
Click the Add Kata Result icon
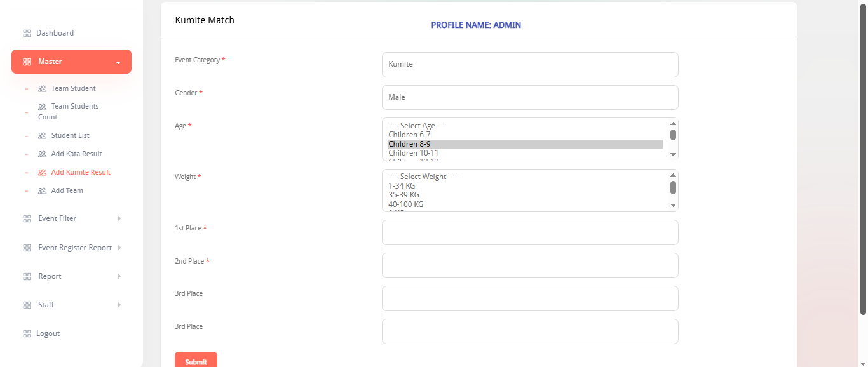42,154
